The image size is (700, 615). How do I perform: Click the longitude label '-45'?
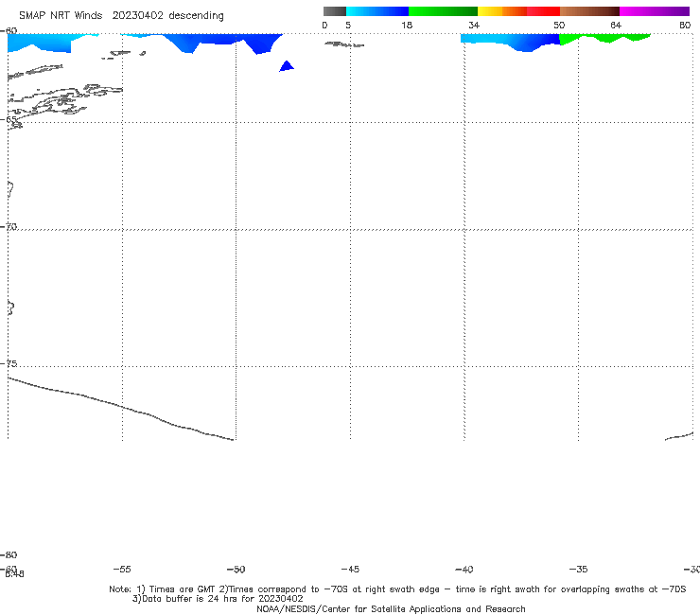(350, 569)
